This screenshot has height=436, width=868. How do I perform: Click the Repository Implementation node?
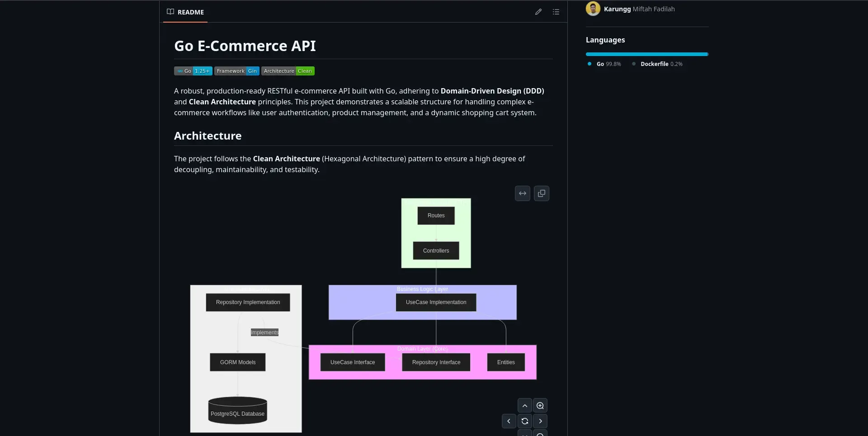(248, 302)
